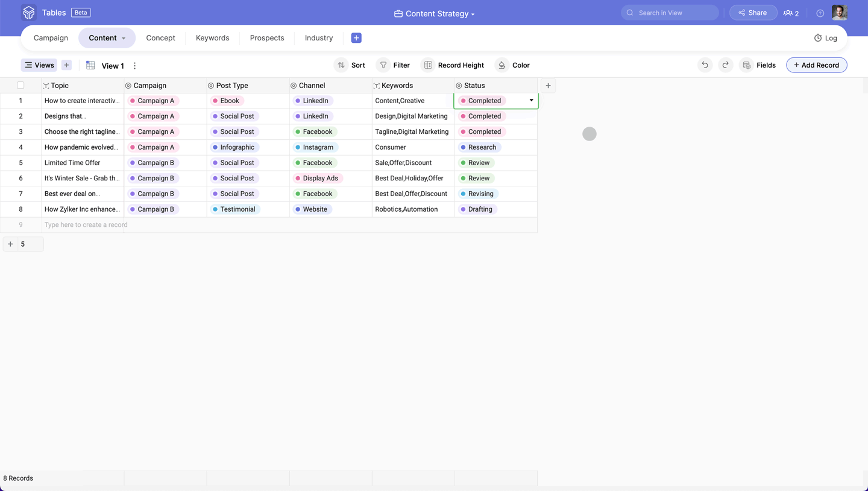868x491 pixels.
Task: Click the Search in View field
Action: click(x=670, y=13)
